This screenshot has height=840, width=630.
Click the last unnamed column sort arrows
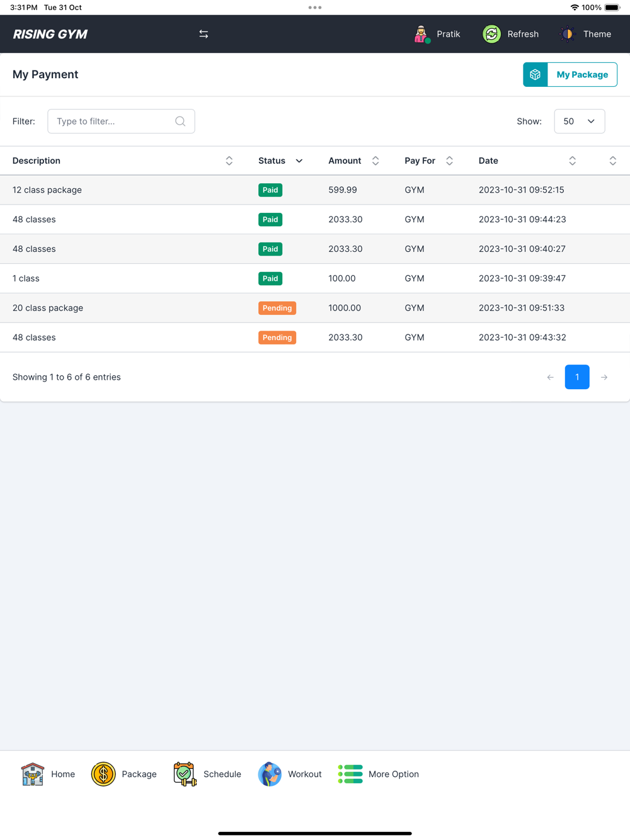[612, 161]
